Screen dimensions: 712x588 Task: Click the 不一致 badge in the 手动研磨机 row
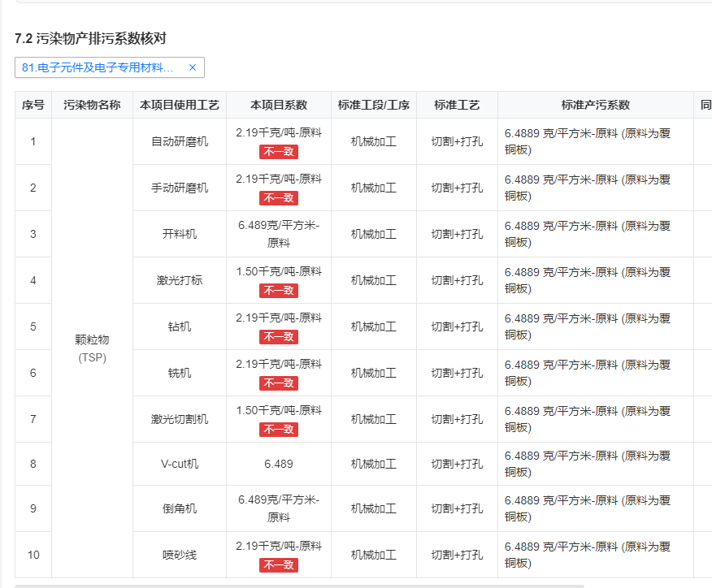click(279, 198)
